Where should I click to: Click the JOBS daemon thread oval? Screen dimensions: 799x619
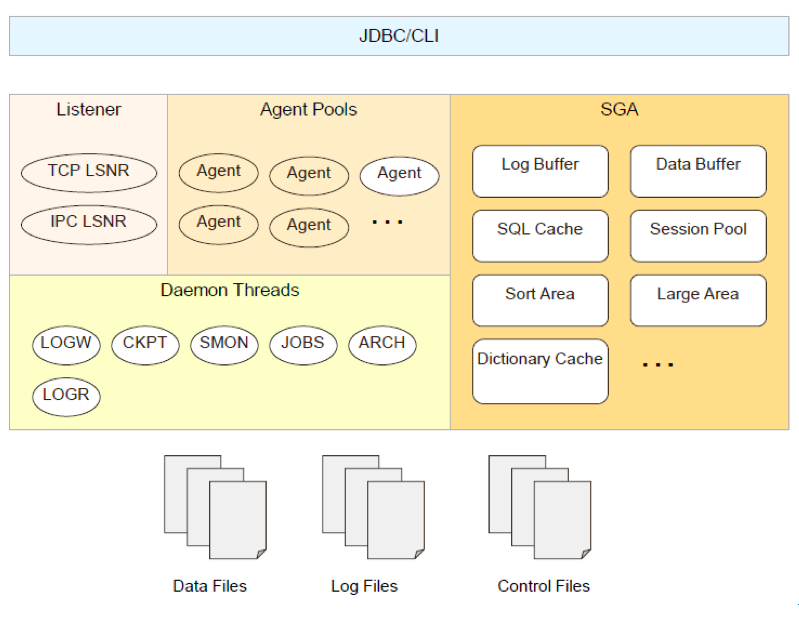[x=303, y=344]
